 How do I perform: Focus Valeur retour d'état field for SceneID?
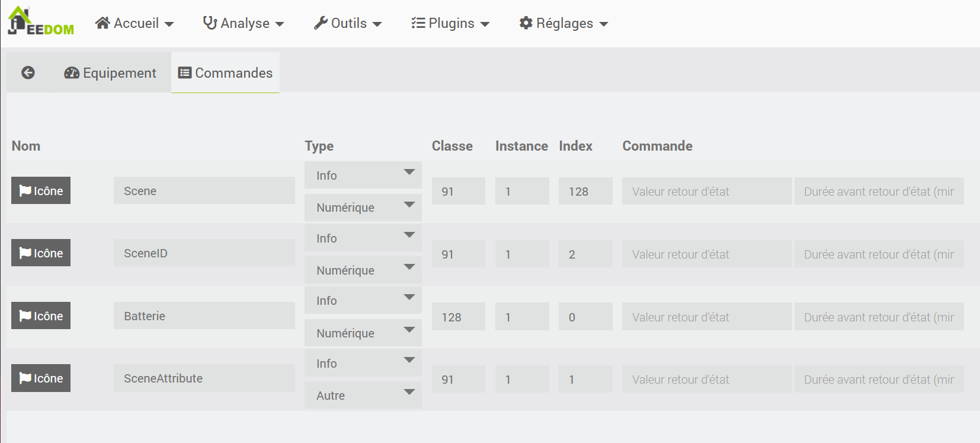706,254
